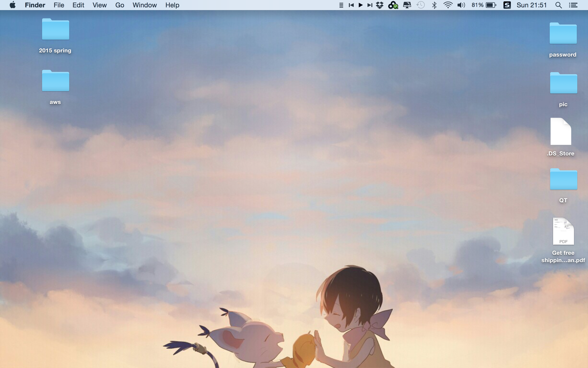The image size is (588, 368).
Task: Open the Finder menu
Action: pyautogui.click(x=35, y=5)
